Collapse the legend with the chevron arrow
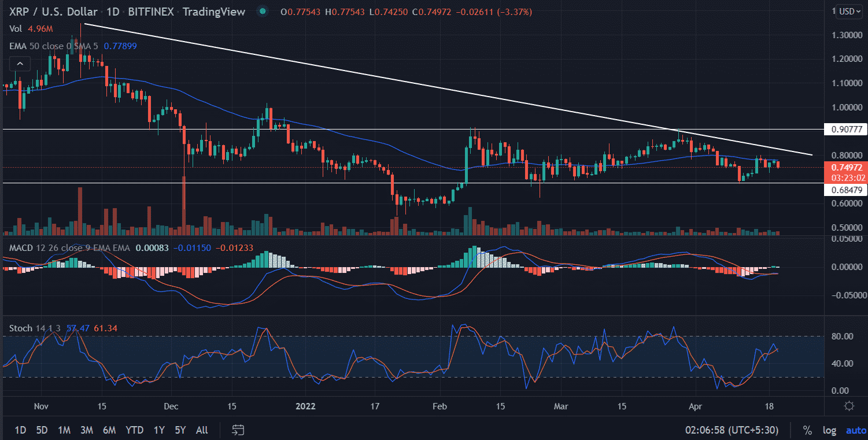The image size is (868, 440). (x=20, y=64)
